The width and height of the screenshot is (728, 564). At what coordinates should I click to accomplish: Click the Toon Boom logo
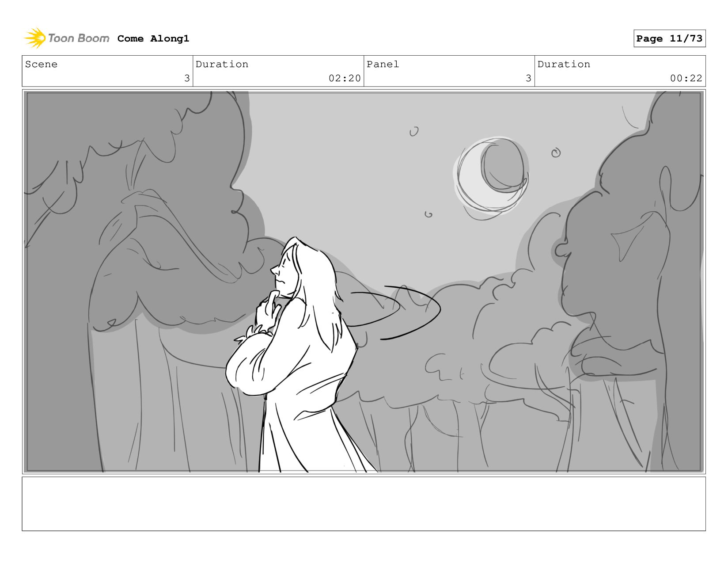(66, 38)
